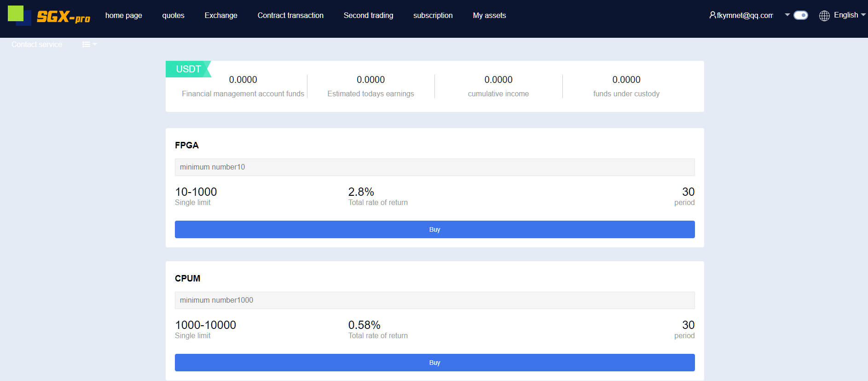Open My assets menu item
This screenshot has width=868, height=381.
click(489, 16)
